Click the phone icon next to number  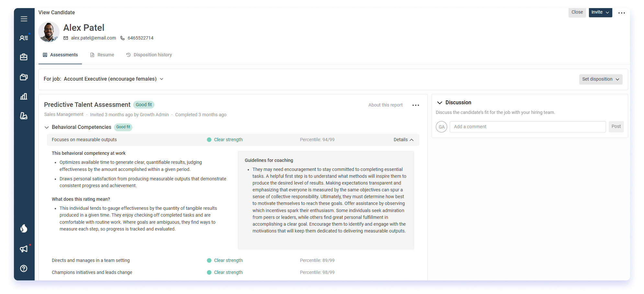click(122, 38)
